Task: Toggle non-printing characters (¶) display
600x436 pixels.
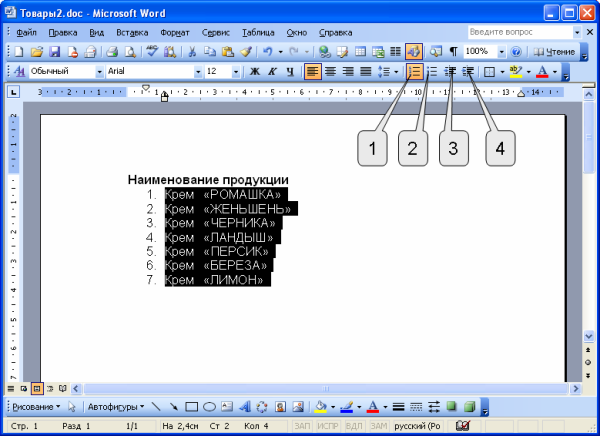Action: click(453, 51)
